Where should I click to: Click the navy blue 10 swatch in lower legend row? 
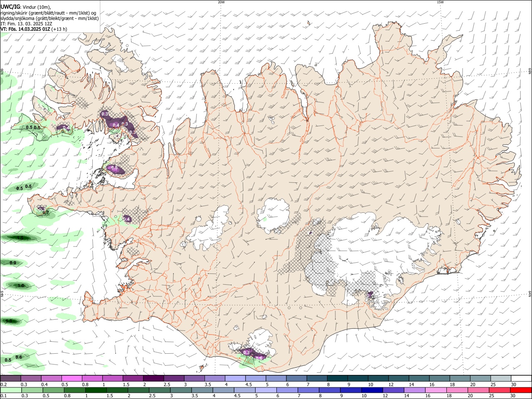[372, 390]
